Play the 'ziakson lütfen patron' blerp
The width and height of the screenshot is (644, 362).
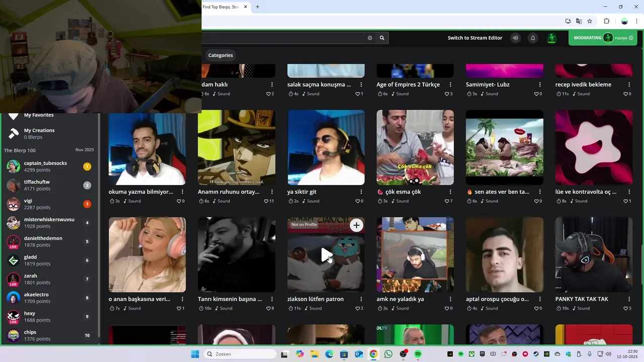pos(326,255)
